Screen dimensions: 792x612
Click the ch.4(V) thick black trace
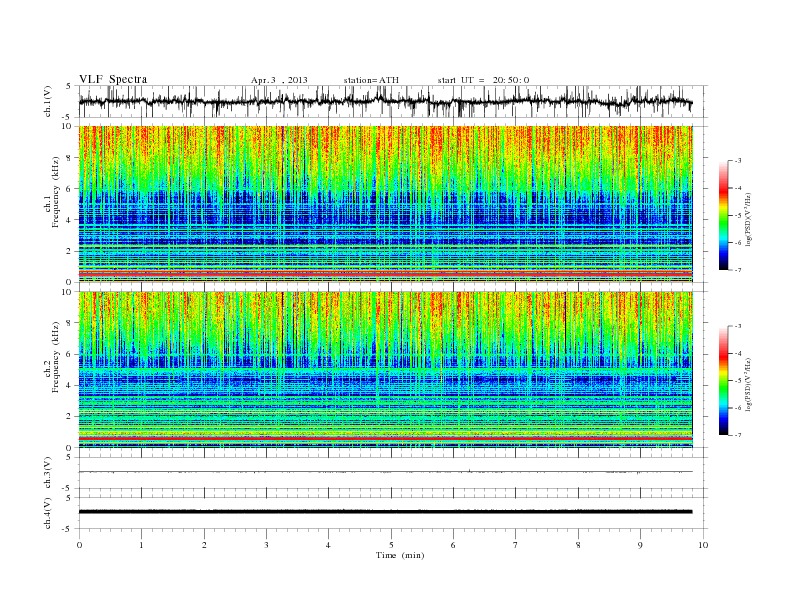pyautogui.click(x=385, y=512)
